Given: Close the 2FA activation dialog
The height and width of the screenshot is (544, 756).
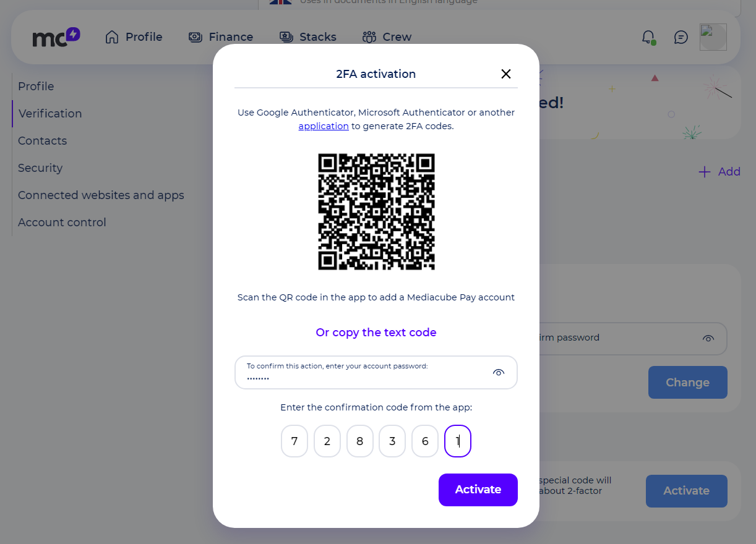Looking at the screenshot, I should pos(505,74).
